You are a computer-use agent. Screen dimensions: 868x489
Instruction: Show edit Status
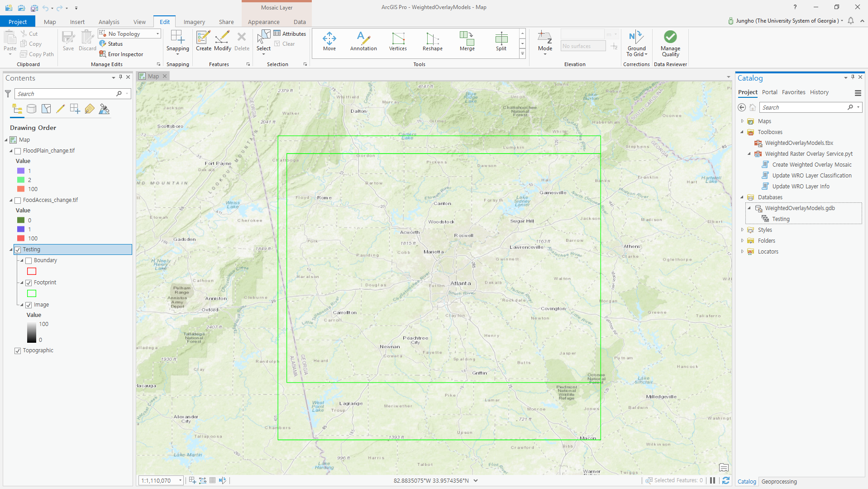click(x=111, y=44)
